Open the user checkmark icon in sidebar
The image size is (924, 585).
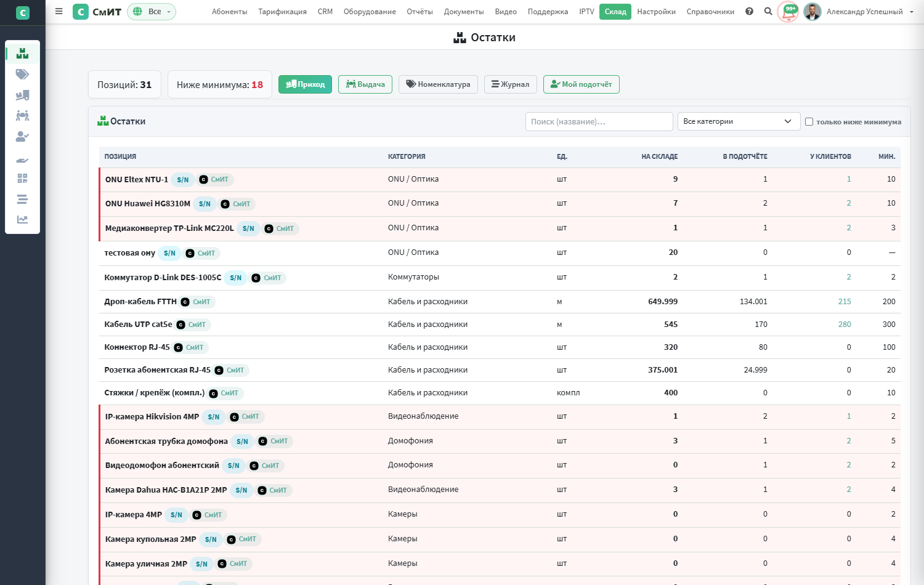pyautogui.click(x=22, y=137)
